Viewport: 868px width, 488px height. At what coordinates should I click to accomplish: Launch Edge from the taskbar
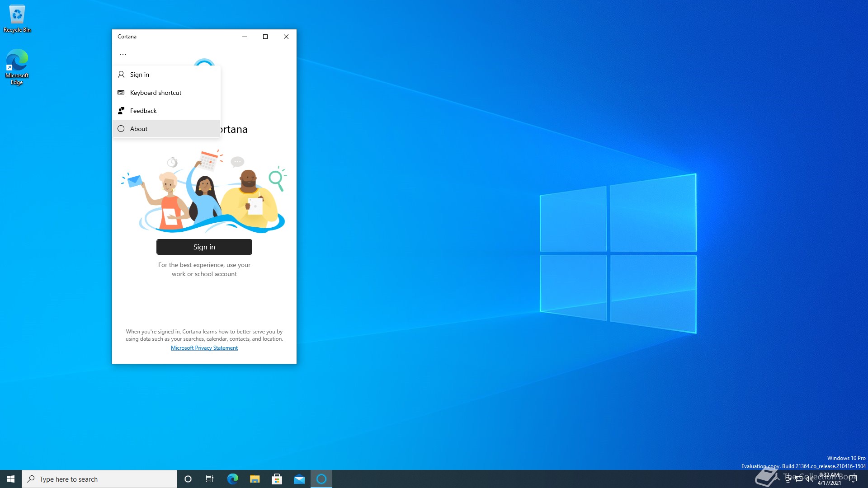pos(232,479)
